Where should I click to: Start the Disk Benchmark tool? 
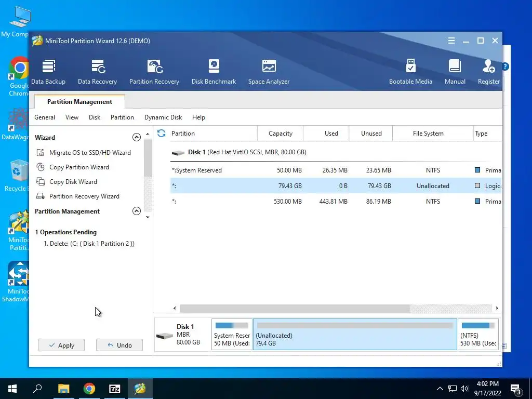[x=214, y=72]
